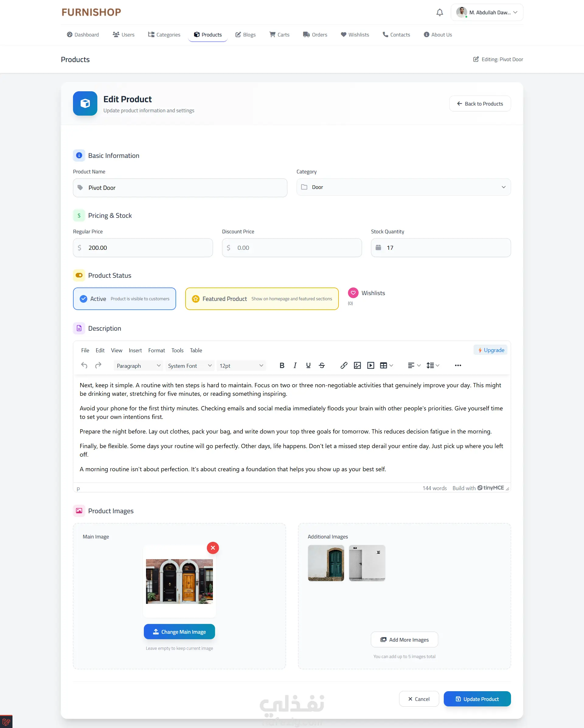Screen dimensions: 584x728
Task: Click the Update Product button
Action: [x=477, y=699]
